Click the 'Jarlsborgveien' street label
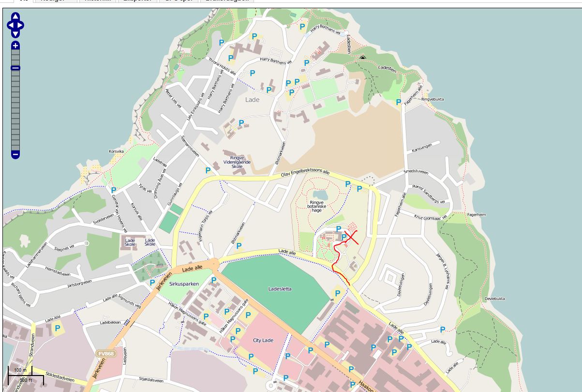Image resolution: width=582 pixels, height=392 pixels. click(x=79, y=284)
